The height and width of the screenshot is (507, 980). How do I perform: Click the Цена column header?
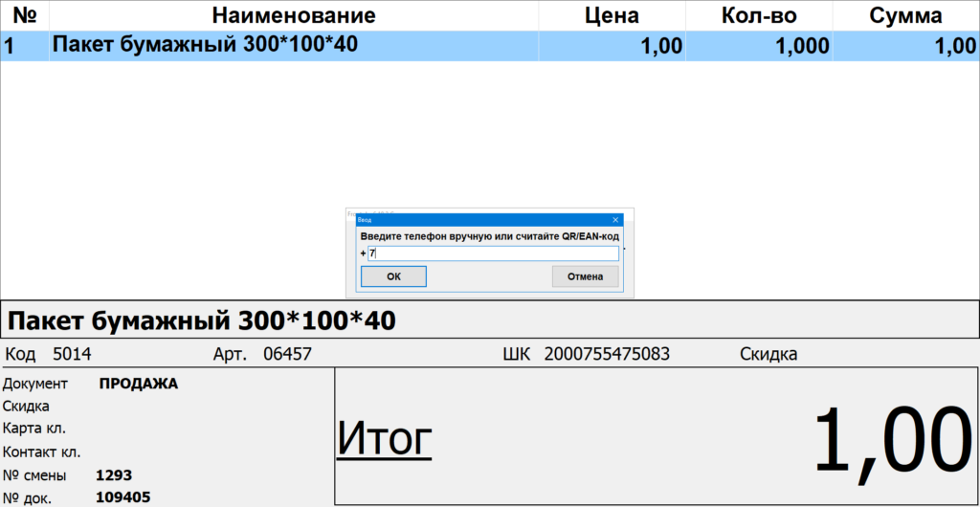pyautogui.click(x=611, y=15)
